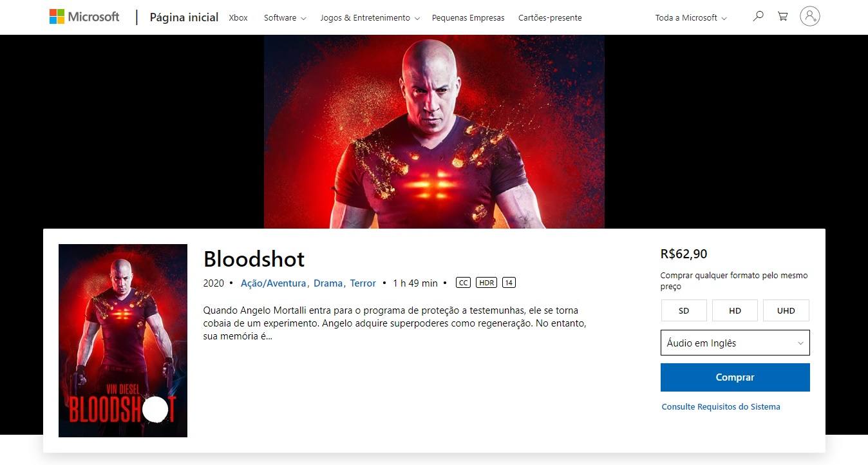Select the UHD format option
The height and width of the screenshot is (465, 868).
coord(786,310)
